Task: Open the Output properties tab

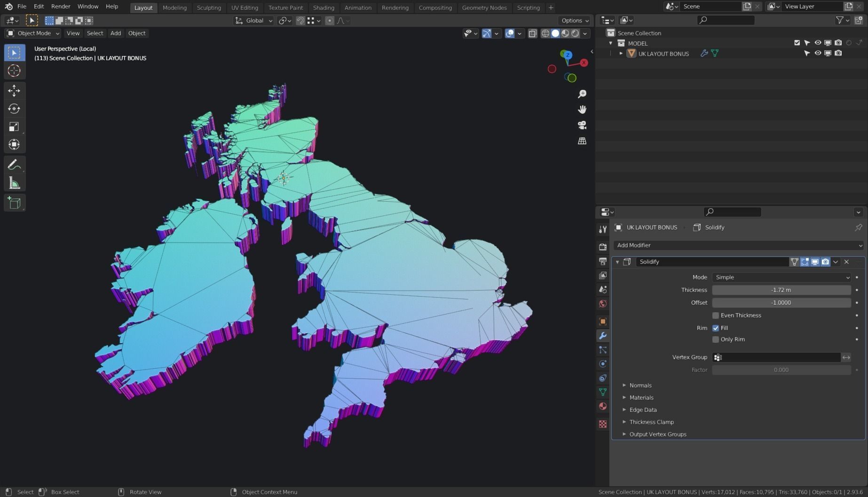Action: coord(603,261)
